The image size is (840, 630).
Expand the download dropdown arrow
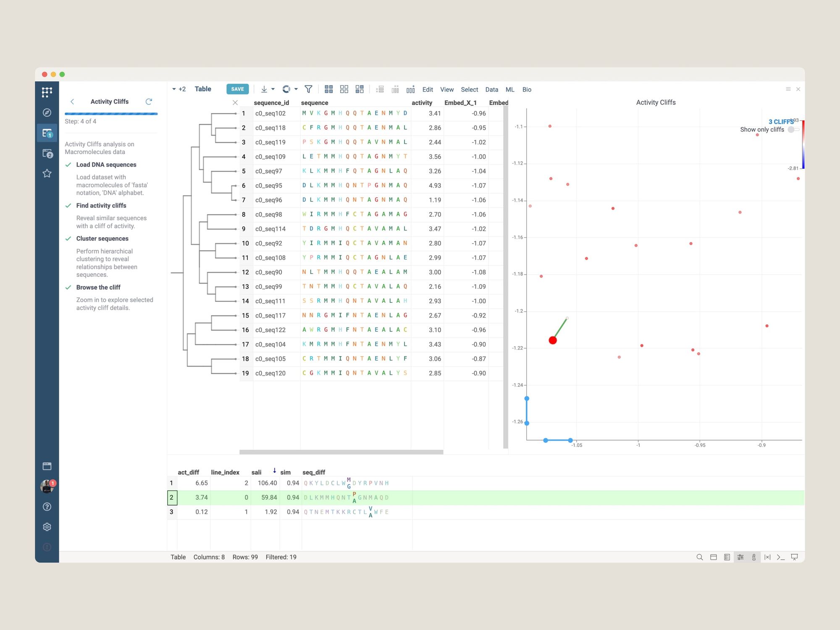[273, 89]
